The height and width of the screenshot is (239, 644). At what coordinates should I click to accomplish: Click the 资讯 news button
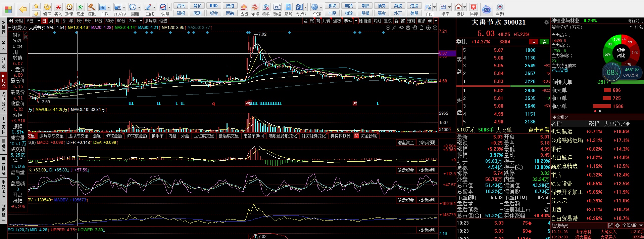click(181, 6)
